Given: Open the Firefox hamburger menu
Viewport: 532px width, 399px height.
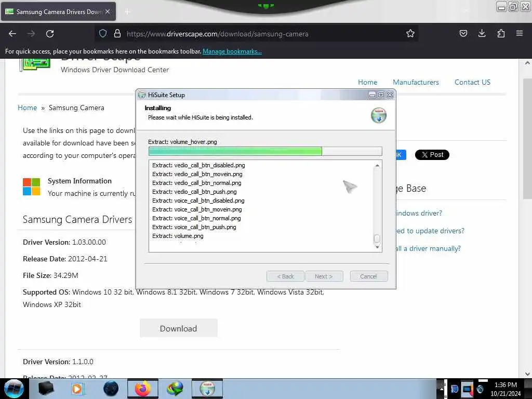Looking at the screenshot, I should [x=520, y=33].
